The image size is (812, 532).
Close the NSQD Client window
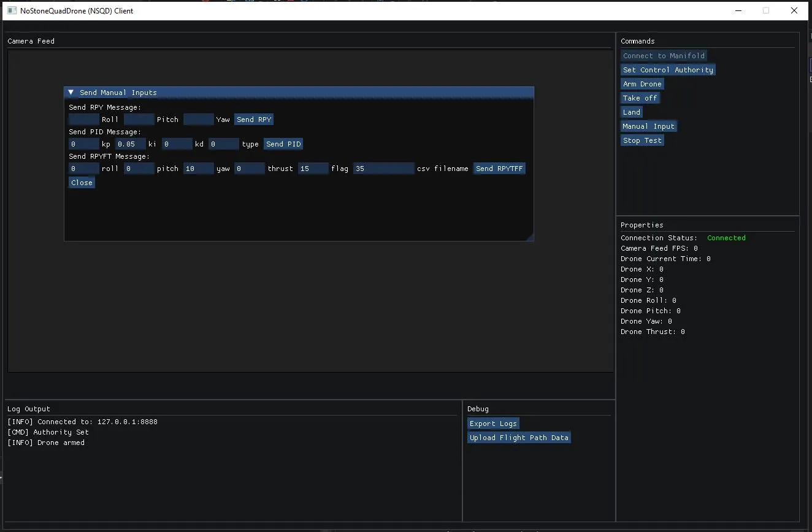point(794,10)
